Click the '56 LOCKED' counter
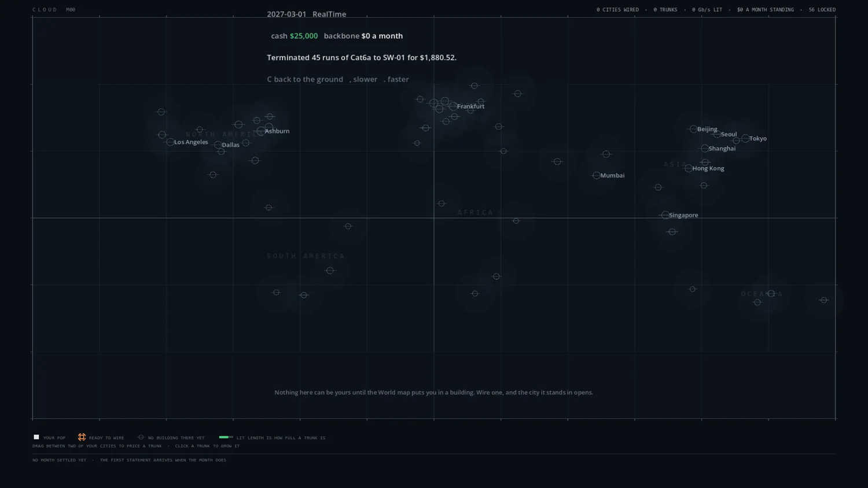Screen dimensions: 868x488 click(822, 10)
